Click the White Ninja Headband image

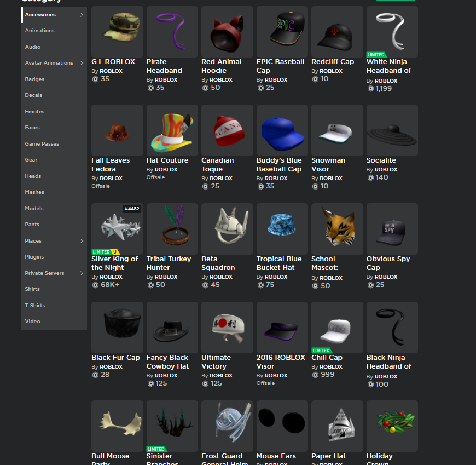click(392, 32)
